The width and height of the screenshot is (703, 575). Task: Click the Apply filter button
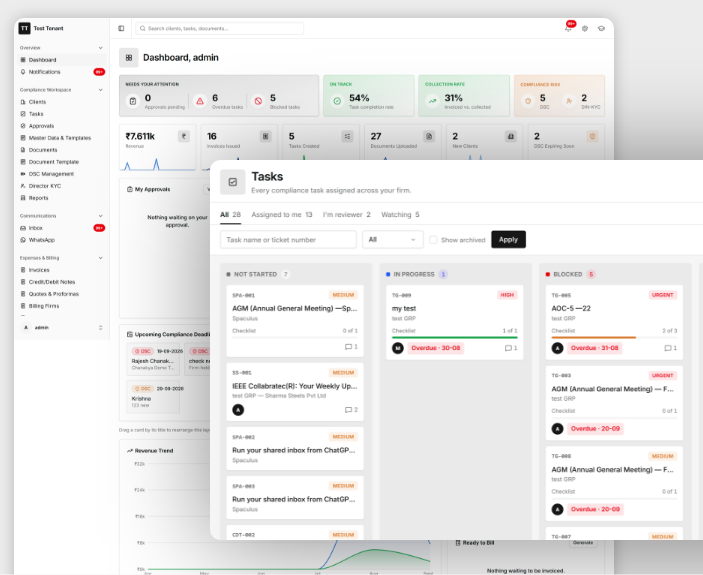[x=508, y=239]
